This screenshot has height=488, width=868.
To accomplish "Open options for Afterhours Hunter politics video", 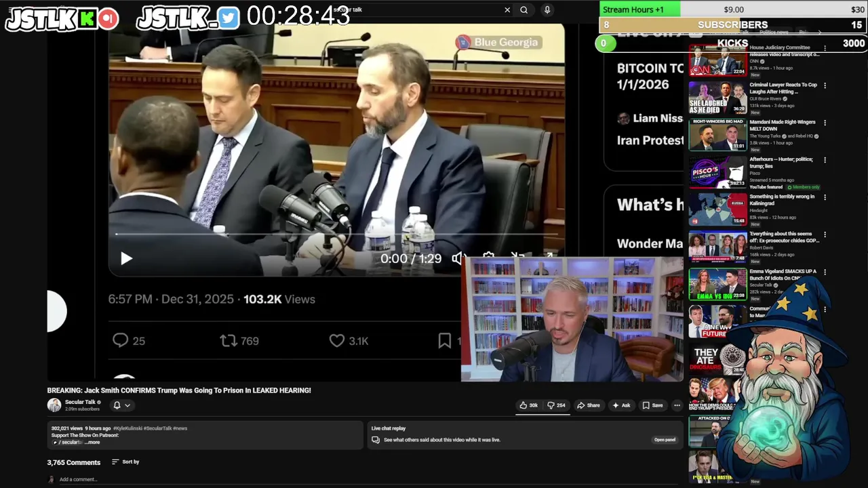I will click(825, 160).
